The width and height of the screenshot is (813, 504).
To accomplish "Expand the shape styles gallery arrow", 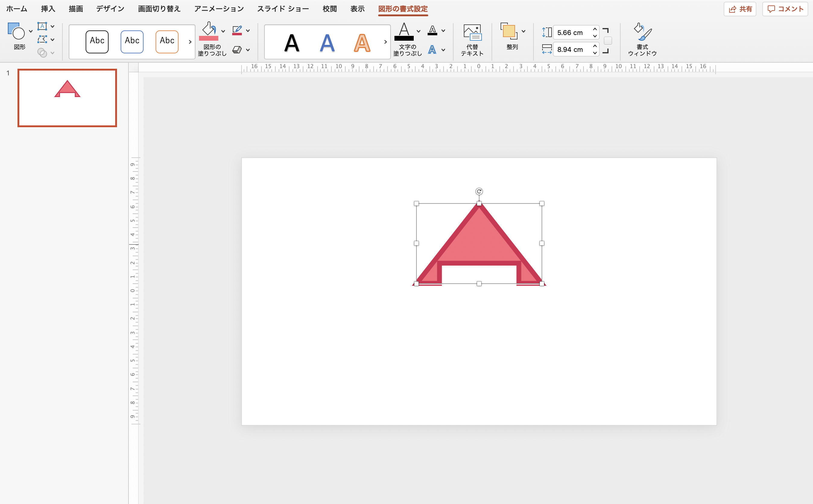I will point(190,42).
